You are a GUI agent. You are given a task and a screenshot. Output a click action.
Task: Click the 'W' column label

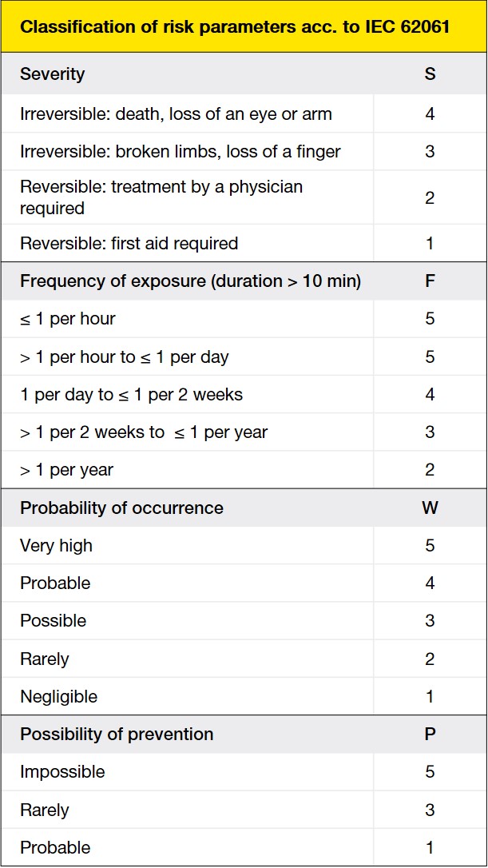coord(430,508)
